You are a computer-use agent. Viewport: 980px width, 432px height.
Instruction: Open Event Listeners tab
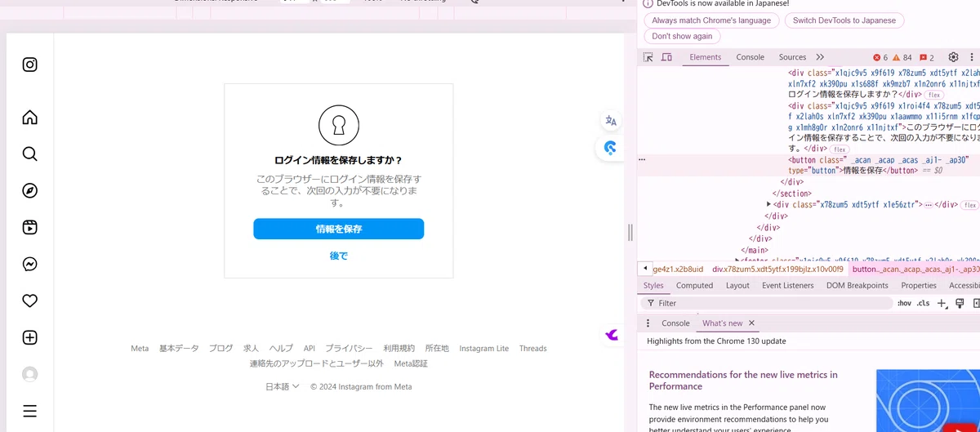(x=788, y=286)
